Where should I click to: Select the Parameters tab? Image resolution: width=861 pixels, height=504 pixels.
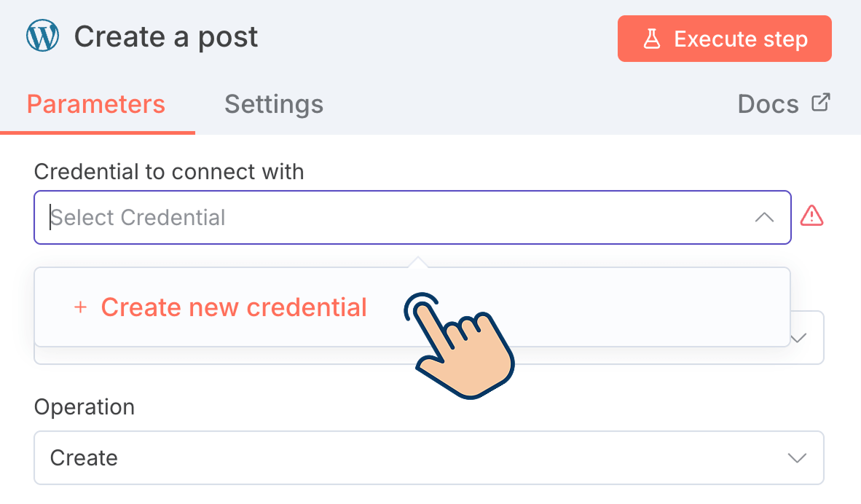95,103
